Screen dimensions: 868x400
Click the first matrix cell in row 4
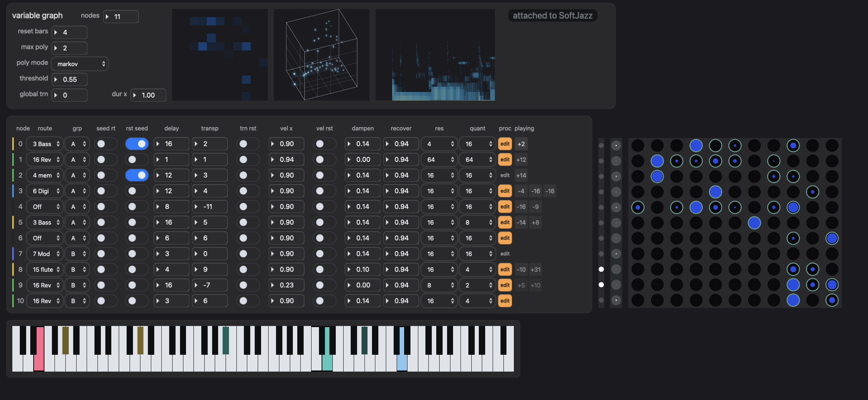point(638,207)
